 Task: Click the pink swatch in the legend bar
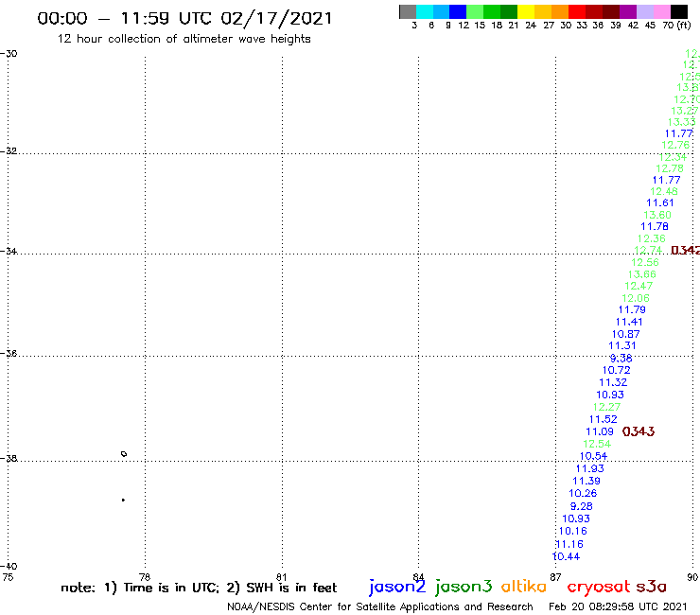(x=662, y=11)
